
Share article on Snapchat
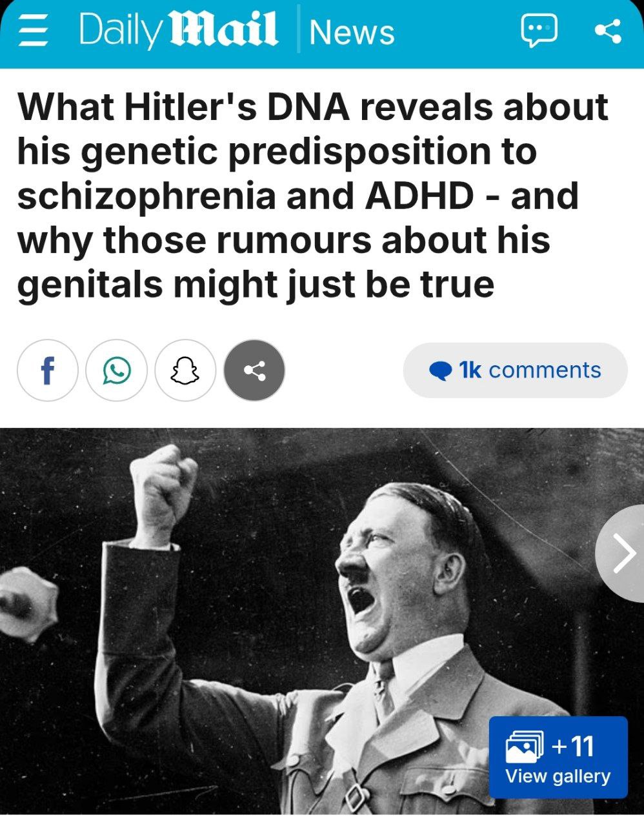(x=185, y=370)
